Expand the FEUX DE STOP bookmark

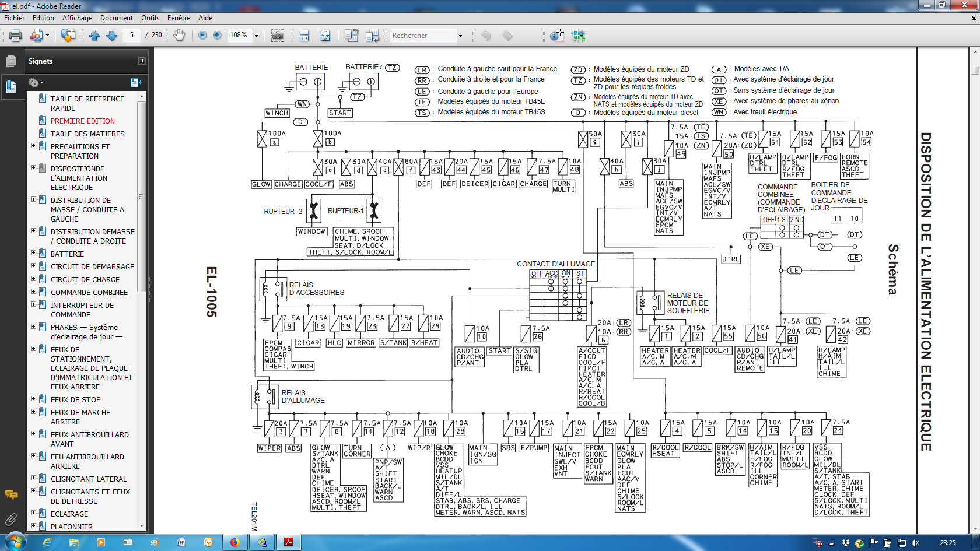(33, 399)
